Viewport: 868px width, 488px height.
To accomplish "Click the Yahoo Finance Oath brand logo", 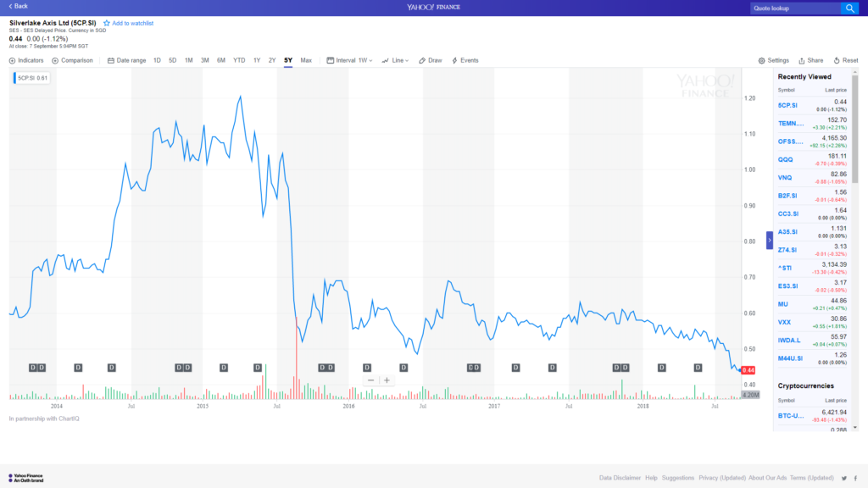I will click(x=26, y=478).
